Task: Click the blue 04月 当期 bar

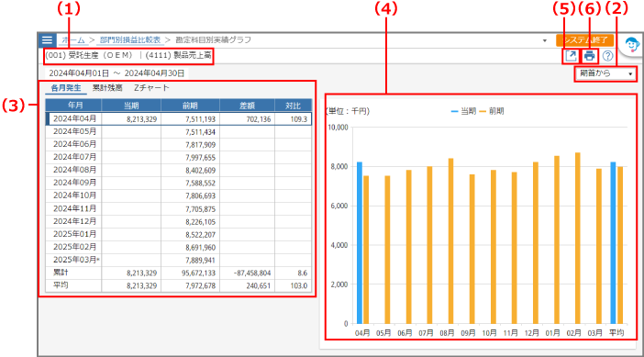Action: [x=360, y=243]
